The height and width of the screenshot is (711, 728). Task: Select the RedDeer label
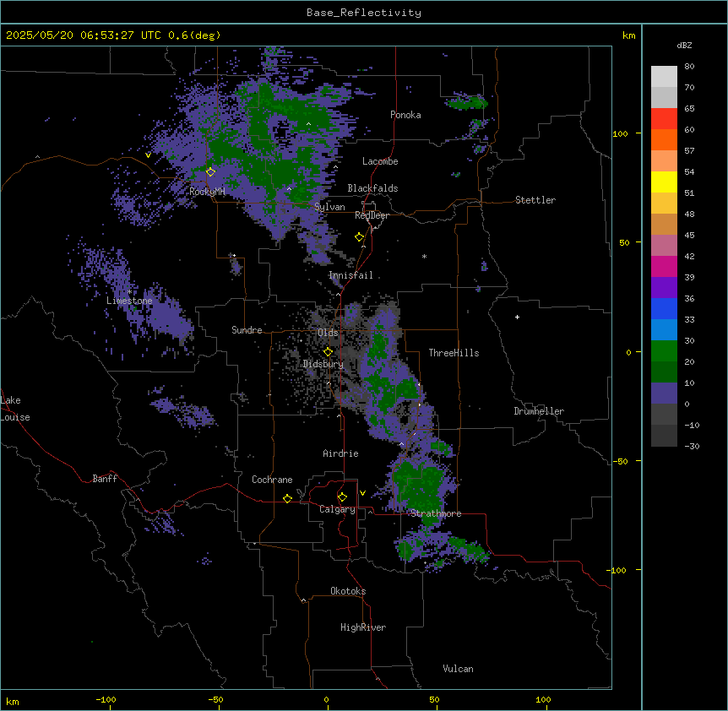point(372,215)
